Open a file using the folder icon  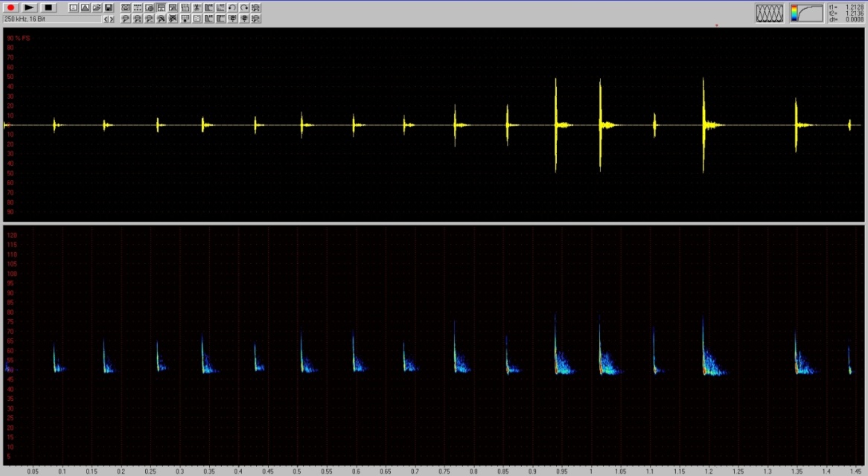[x=97, y=7]
